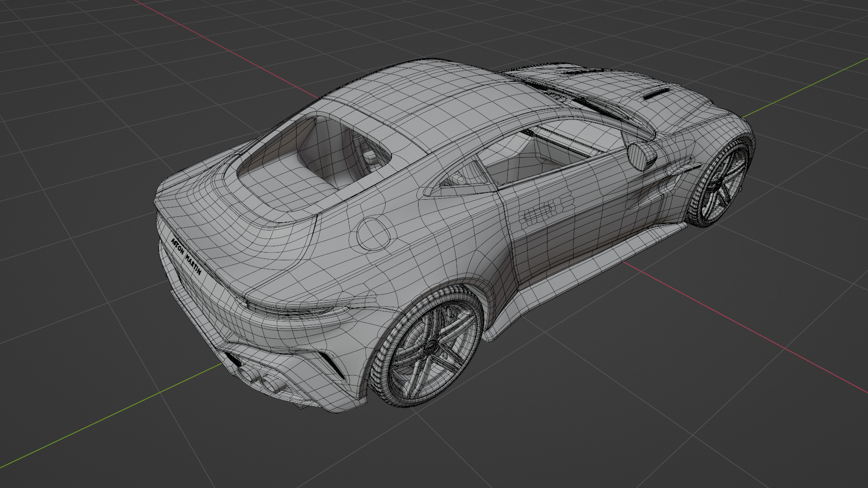The width and height of the screenshot is (868, 488).
Task: Click the exhaust pipes at the rear bumper
Action: (x=261, y=380)
